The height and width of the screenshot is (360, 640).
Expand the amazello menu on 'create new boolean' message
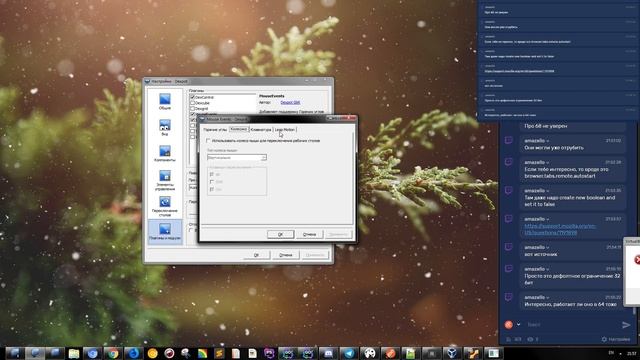[547, 191]
